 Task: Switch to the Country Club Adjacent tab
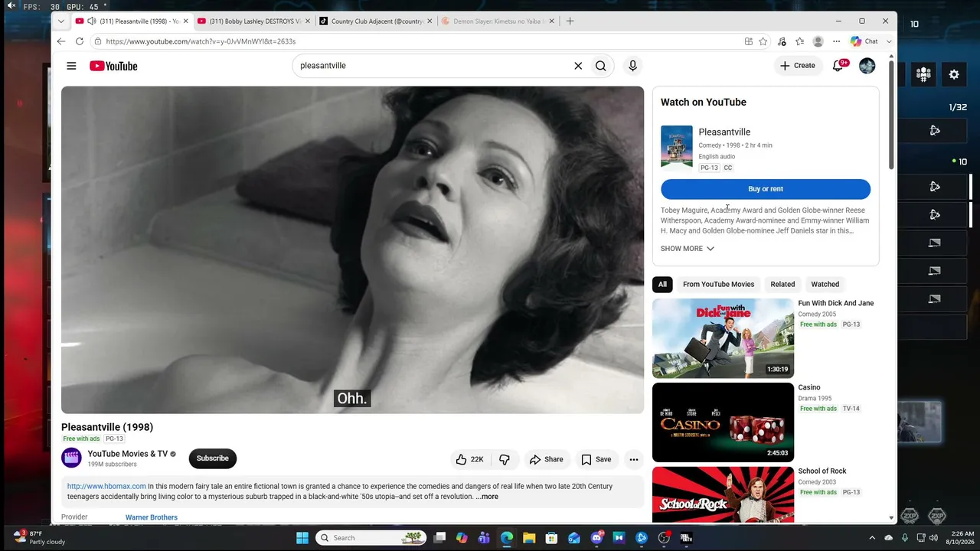376,21
